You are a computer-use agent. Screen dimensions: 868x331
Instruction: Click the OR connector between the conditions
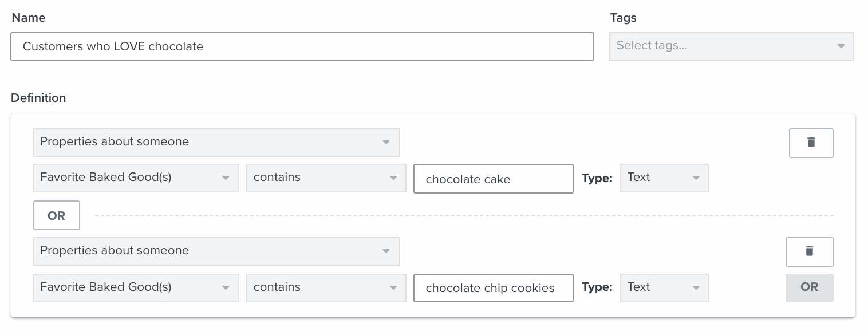(x=56, y=215)
